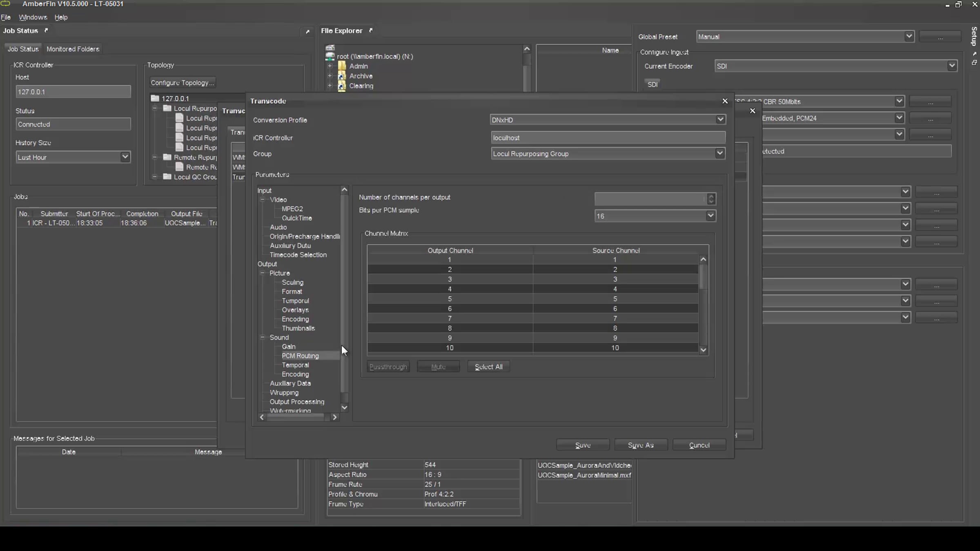This screenshot has width=980, height=551.
Task: Click the Admin folder icon in File Explorer
Action: [x=342, y=66]
